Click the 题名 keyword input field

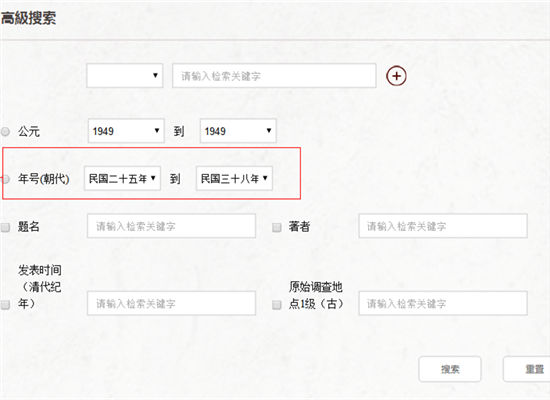coord(171,226)
